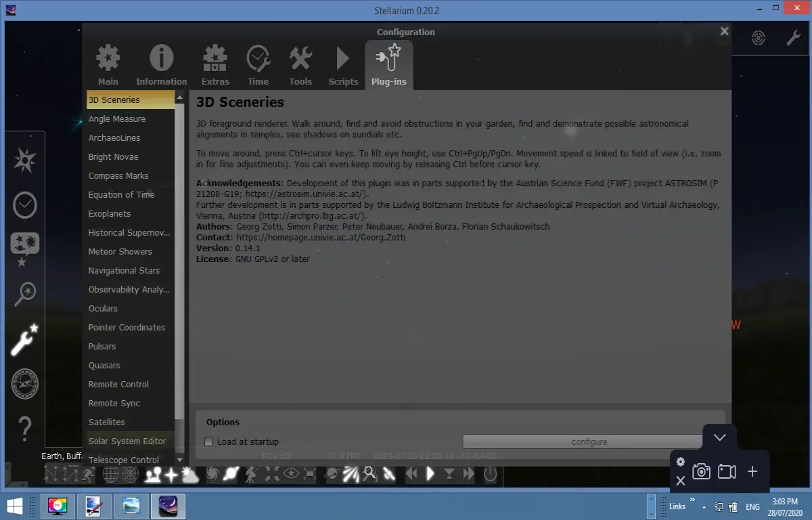Click the quit power icon
The image size is (812, 520).
(491, 475)
